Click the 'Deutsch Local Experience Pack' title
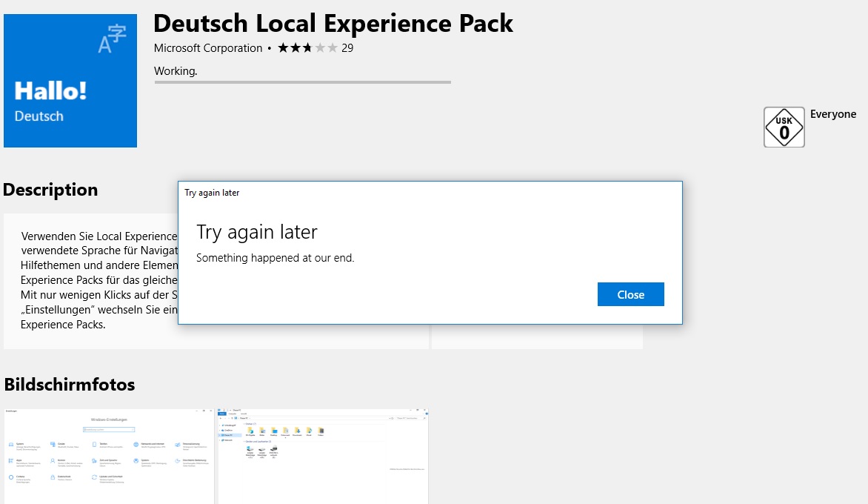Image resolution: width=868 pixels, height=504 pixels. [333, 24]
